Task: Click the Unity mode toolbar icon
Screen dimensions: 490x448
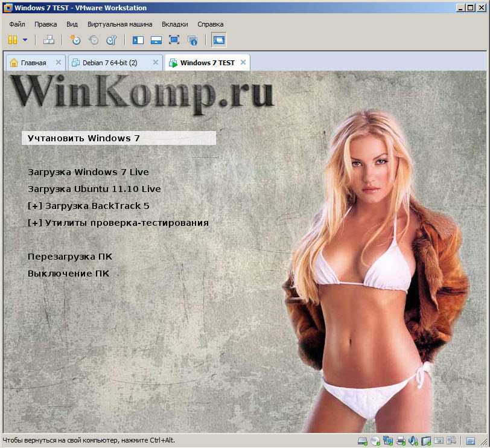Action: pyautogui.click(x=192, y=40)
